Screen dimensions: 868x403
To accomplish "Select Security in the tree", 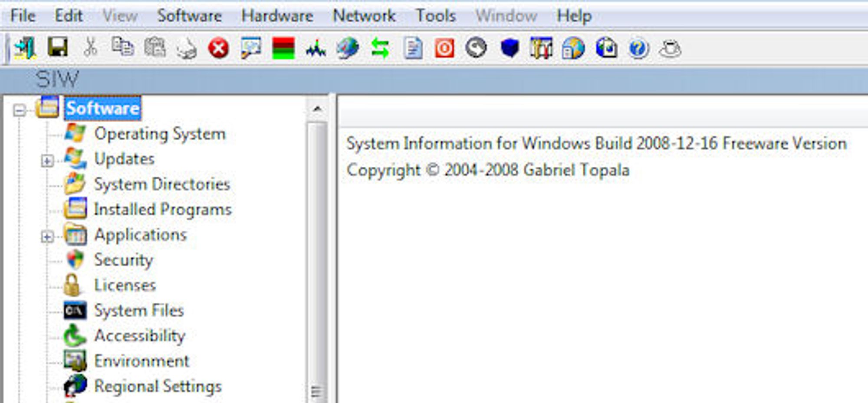I will coord(124,260).
